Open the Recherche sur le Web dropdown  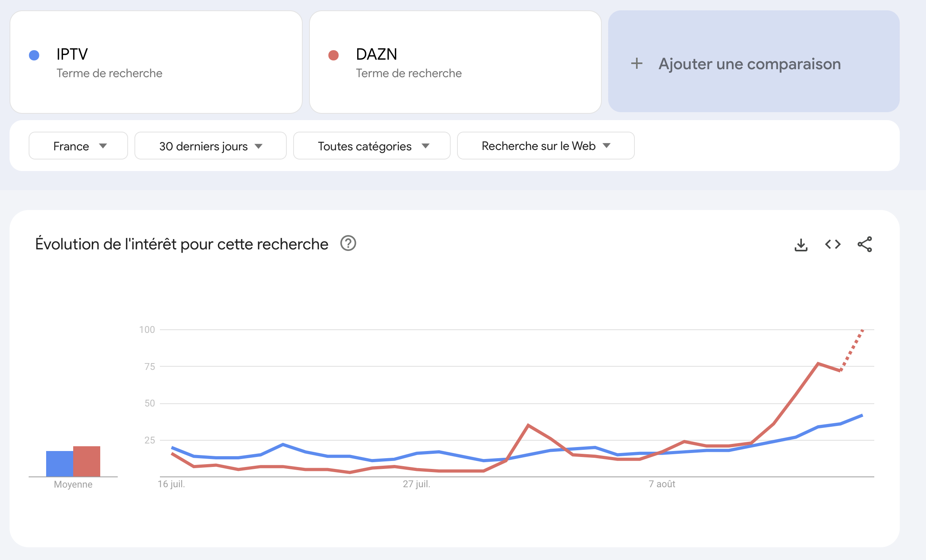[x=546, y=146]
